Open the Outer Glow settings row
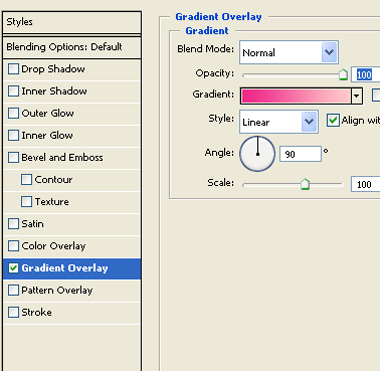This screenshot has width=380, height=371. [x=72, y=113]
